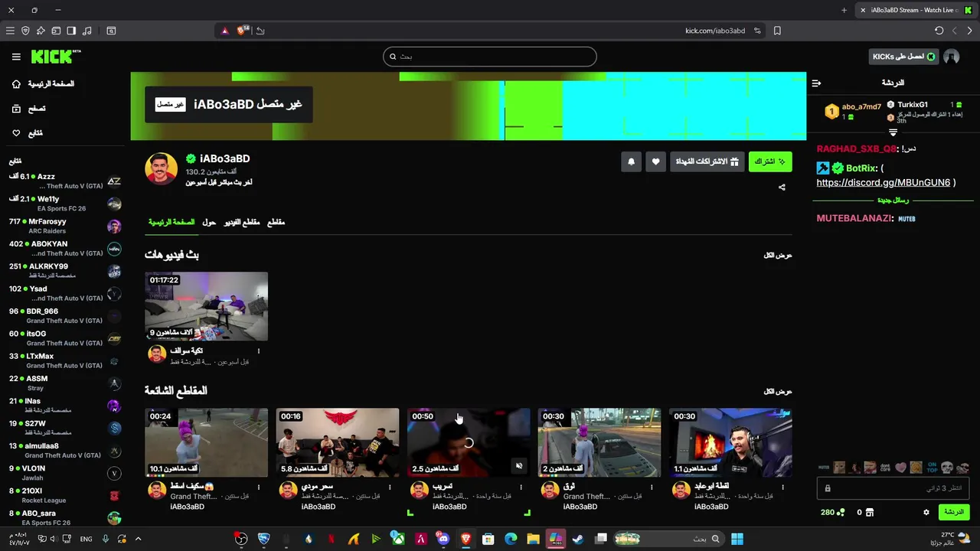Viewport: 980px width, 551px height.
Task: Show hidden tray icons chevron
Action: click(x=138, y=539)
